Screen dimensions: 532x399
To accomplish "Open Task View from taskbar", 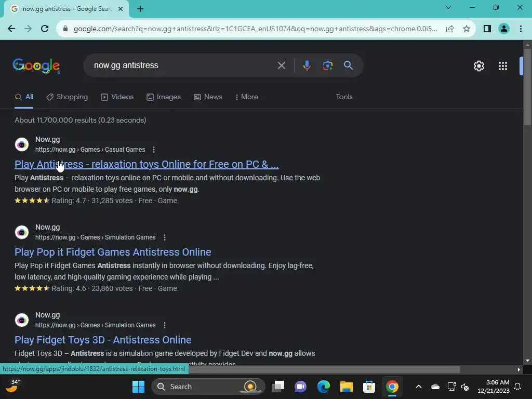I will pyautogui.click(x=278, y=387).
